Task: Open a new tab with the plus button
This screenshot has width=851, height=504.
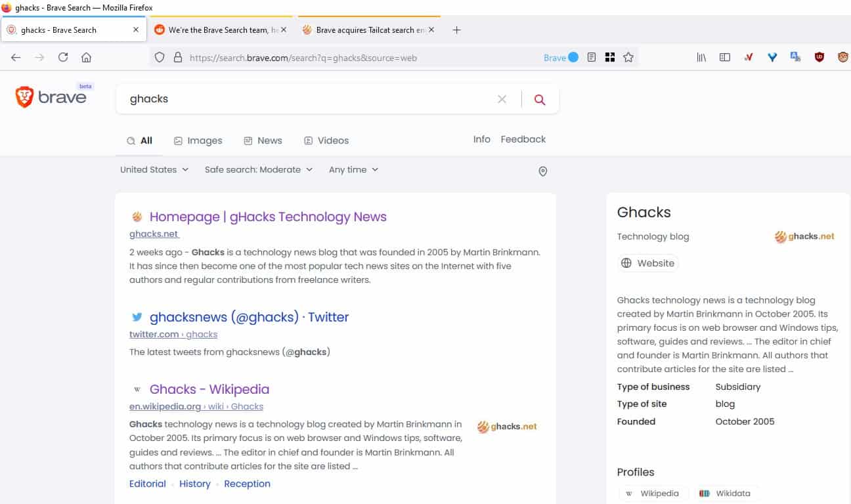Action: [457, 30]
